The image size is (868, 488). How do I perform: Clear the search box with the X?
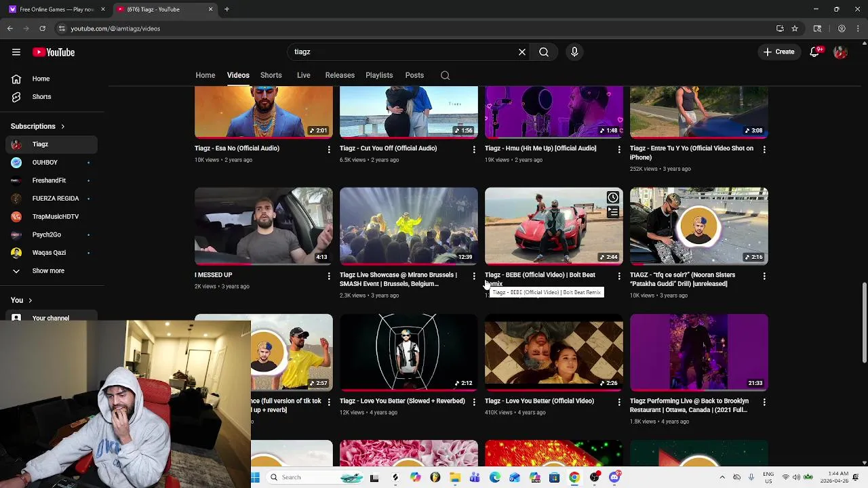click(522, 52)
